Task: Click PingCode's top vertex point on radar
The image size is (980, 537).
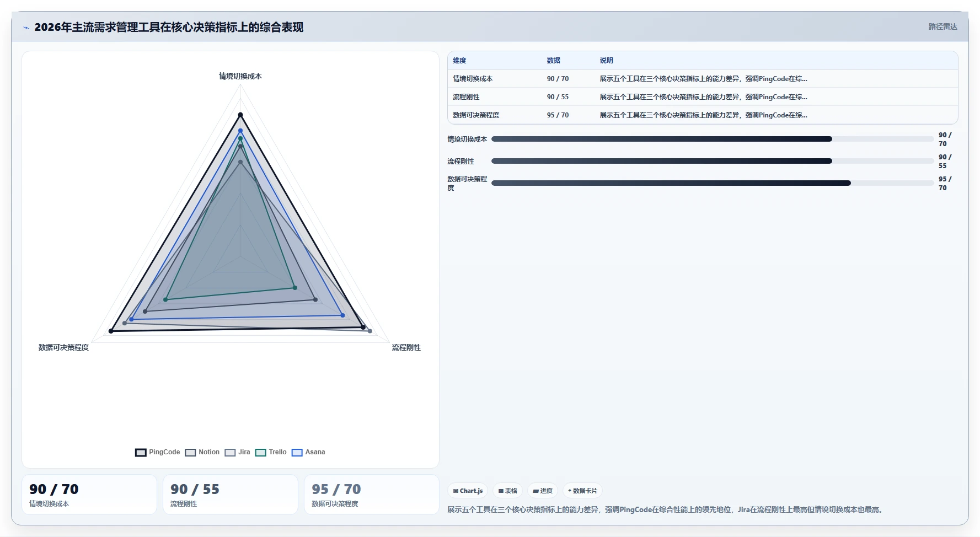Action: click(x=240, y=115)
